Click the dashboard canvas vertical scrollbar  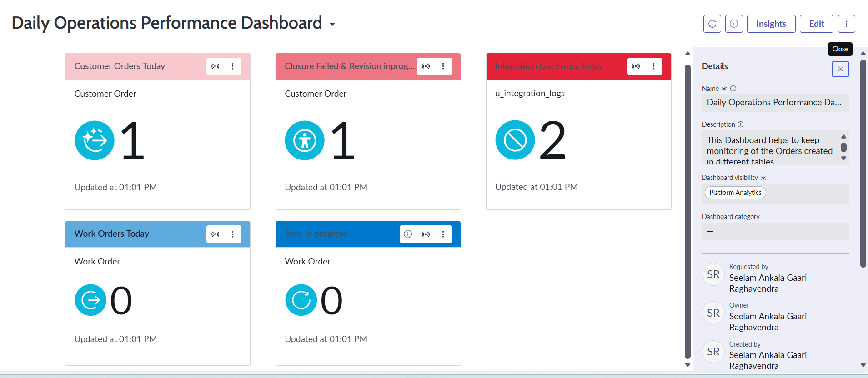(687, 211)
